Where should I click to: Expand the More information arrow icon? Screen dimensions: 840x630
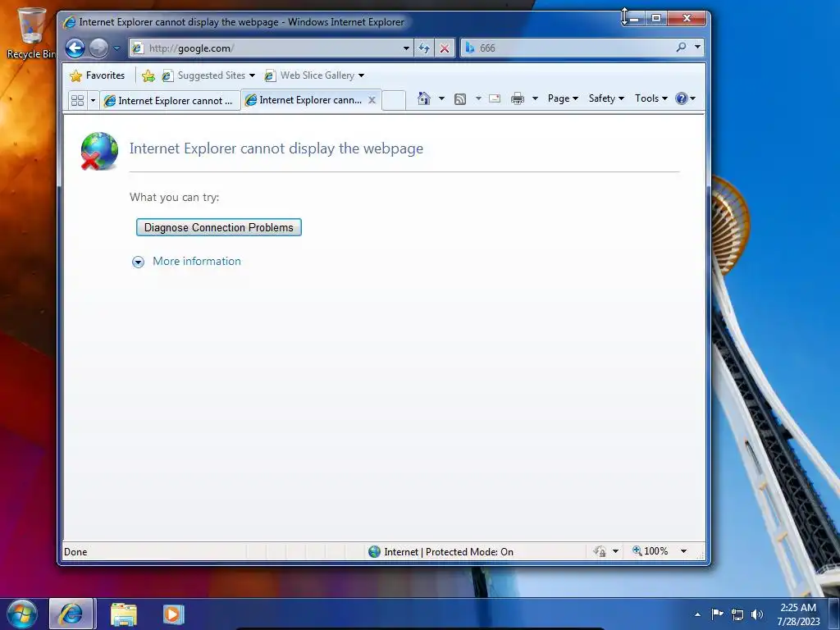coord(138,262)
